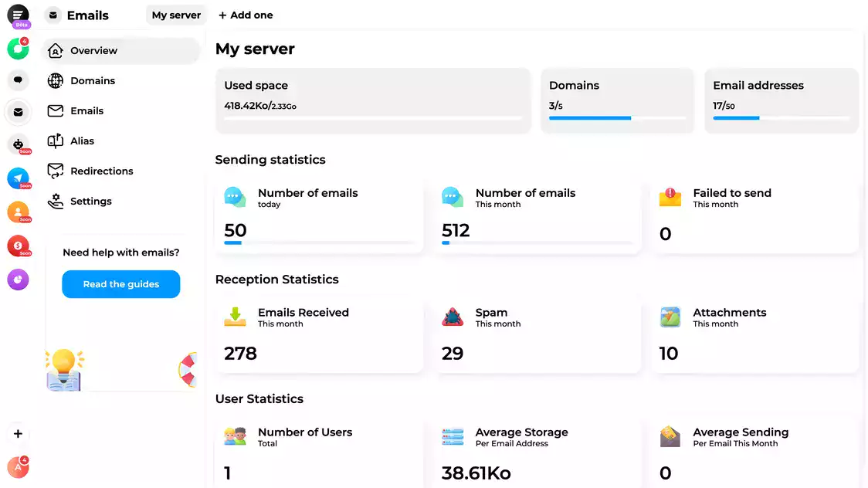Screen dimensions: 868x488
Task: Click the Read the guides button
Action: [120, 284]
